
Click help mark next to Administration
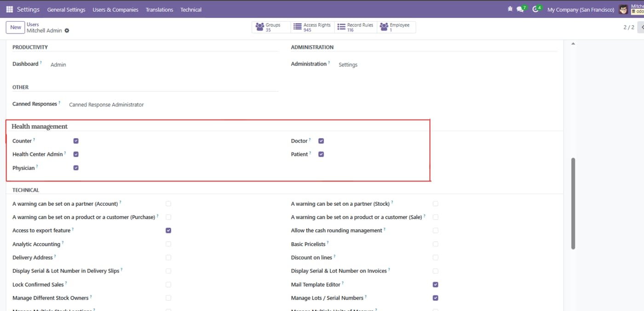pos(329,62)
